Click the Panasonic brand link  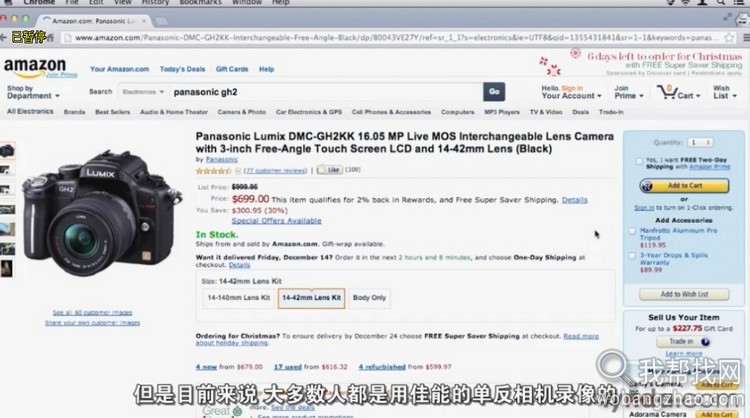coord(221,160)
